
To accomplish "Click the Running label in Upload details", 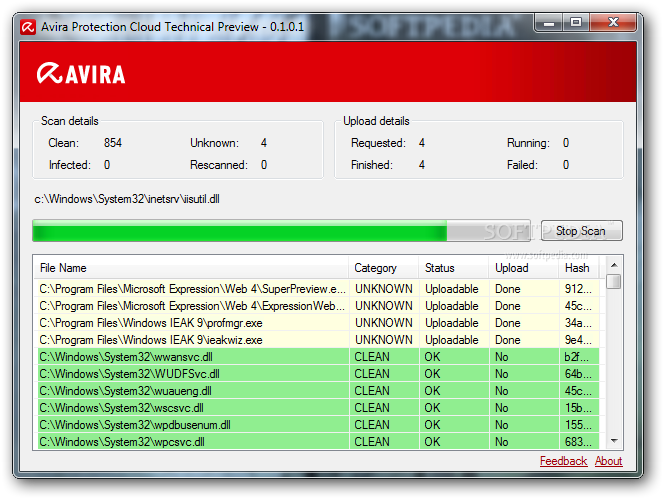I will coord(528,143).
